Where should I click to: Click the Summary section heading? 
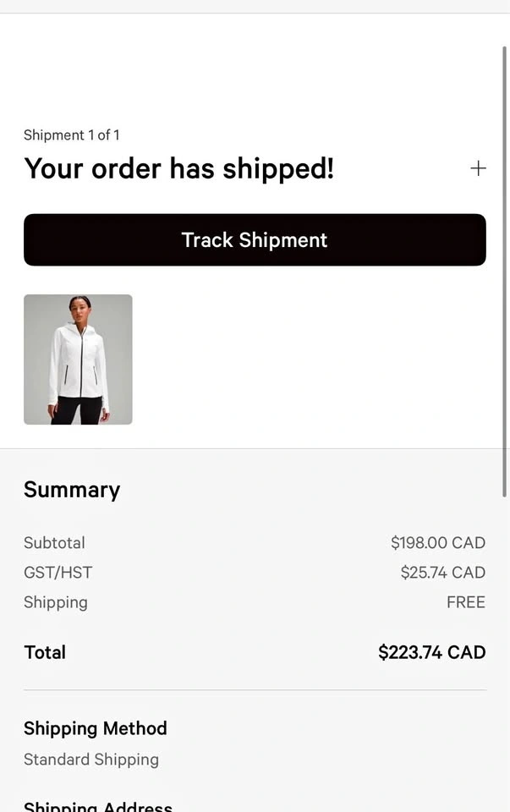point(72,490)
